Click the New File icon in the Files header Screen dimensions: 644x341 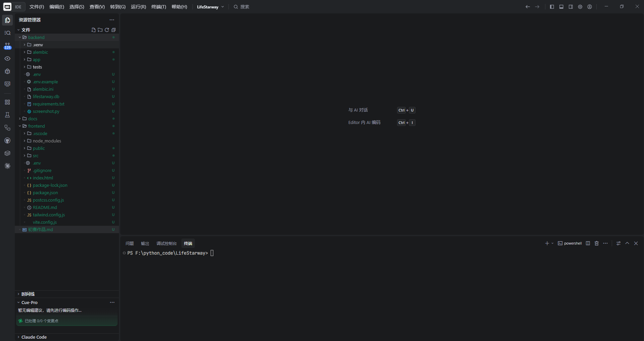click(x=93, y=30)
